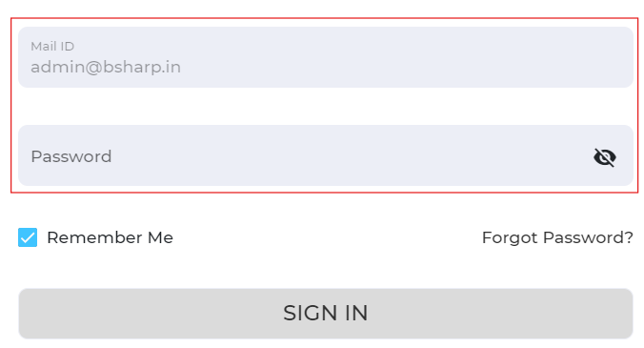The image size is (644, 348).
Task: Show the password using the eye icon
Action: pos(605,157)
